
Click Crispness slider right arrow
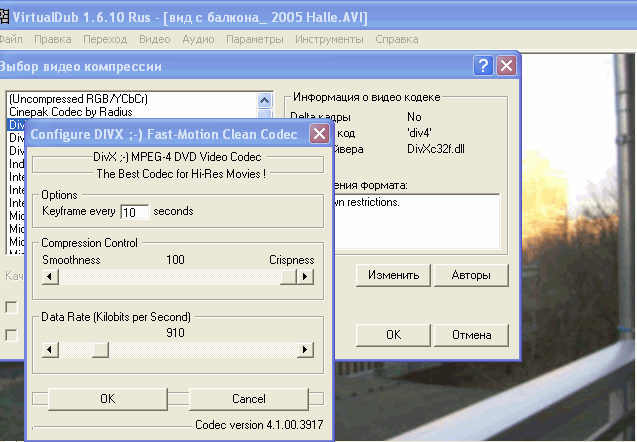click(x=305, y=277)
